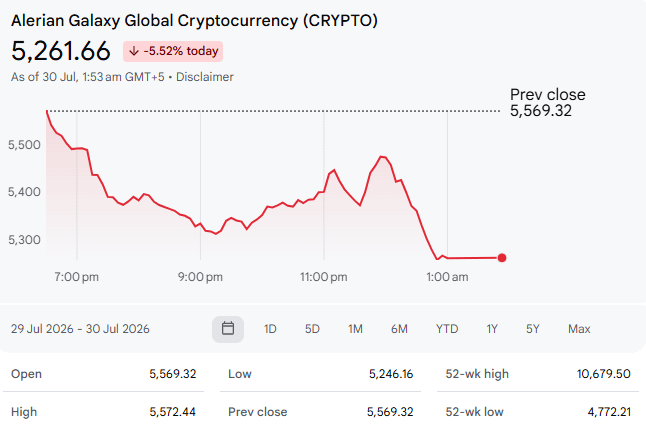
Task: Switch chart to 1Y range
Action: [x=492, y=329]
